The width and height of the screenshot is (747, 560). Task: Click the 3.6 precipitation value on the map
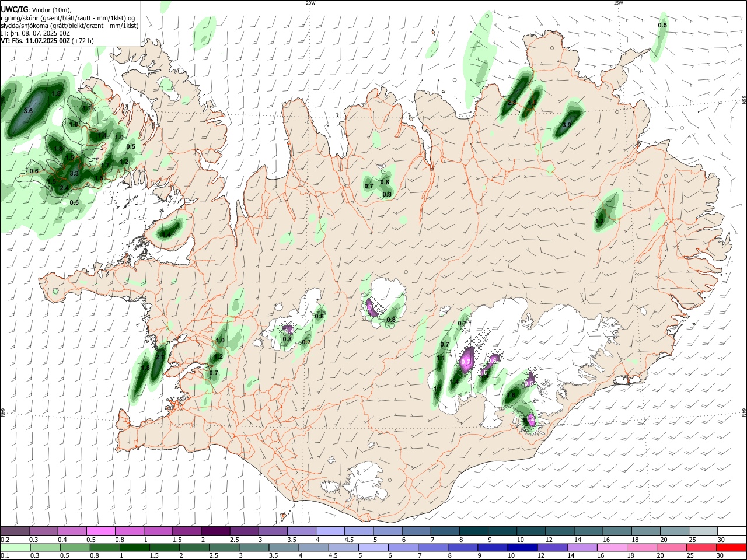[x=28, y=110]
